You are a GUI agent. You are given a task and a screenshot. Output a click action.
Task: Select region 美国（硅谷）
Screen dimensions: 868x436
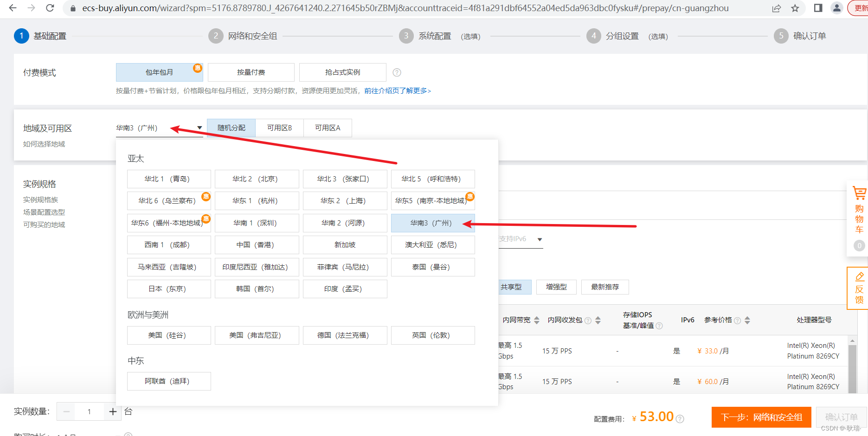(169, 335)
